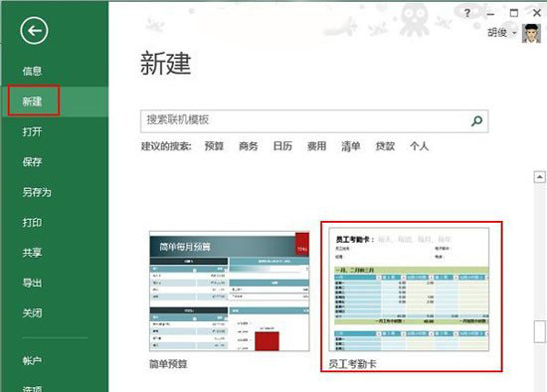Click the search magnifier icon

point(476,121)
